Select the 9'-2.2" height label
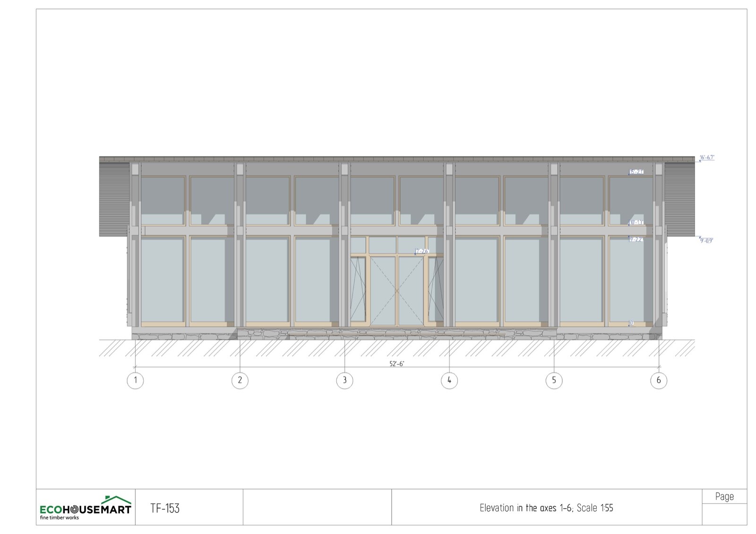Image resolution: width=756 pixels, height=534 pixels. 636,239
